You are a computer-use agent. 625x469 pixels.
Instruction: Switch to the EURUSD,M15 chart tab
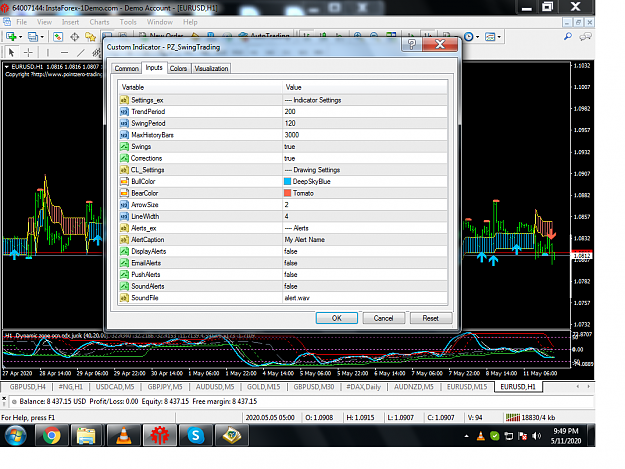coord(467,387)
